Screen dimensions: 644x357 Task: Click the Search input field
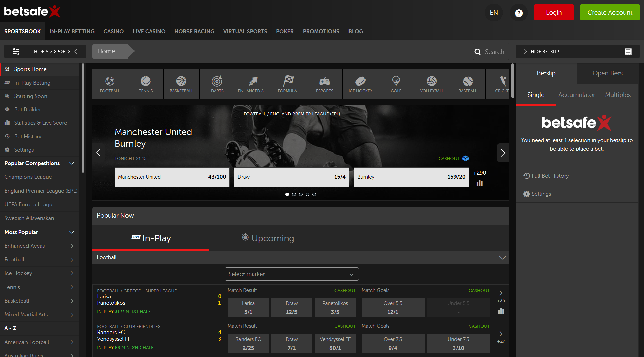click(494, 52)
